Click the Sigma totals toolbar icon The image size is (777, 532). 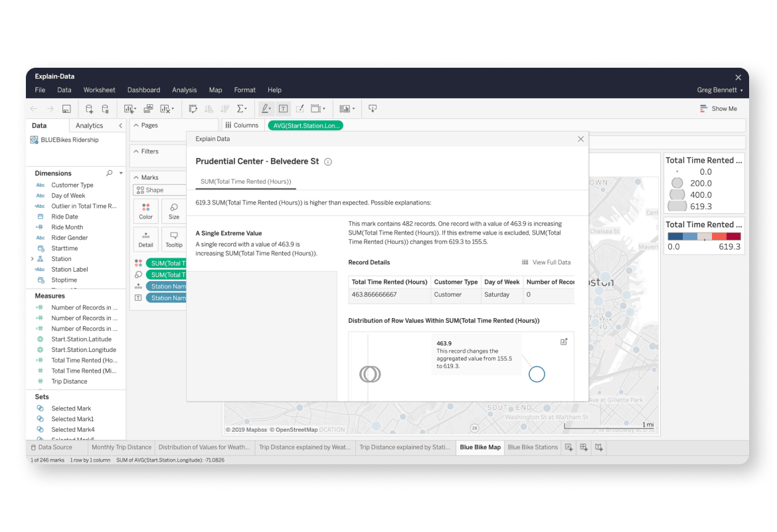239,108
